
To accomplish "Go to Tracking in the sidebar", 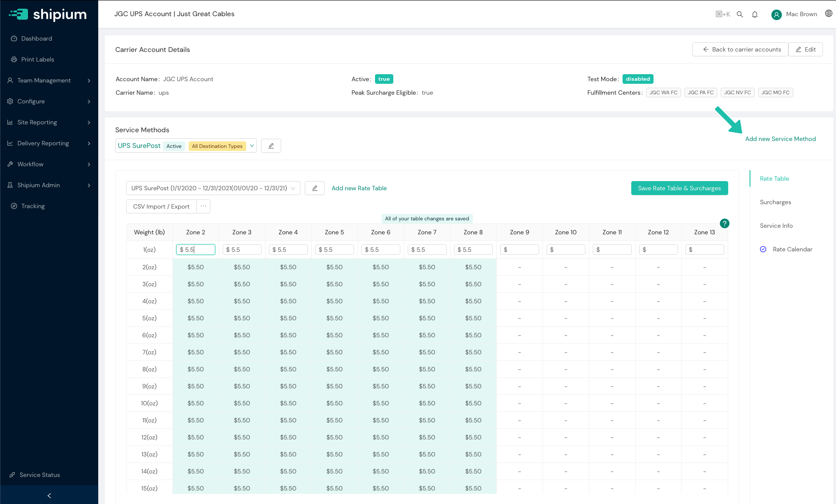I will pyautogui.click(x=33, y=206).
